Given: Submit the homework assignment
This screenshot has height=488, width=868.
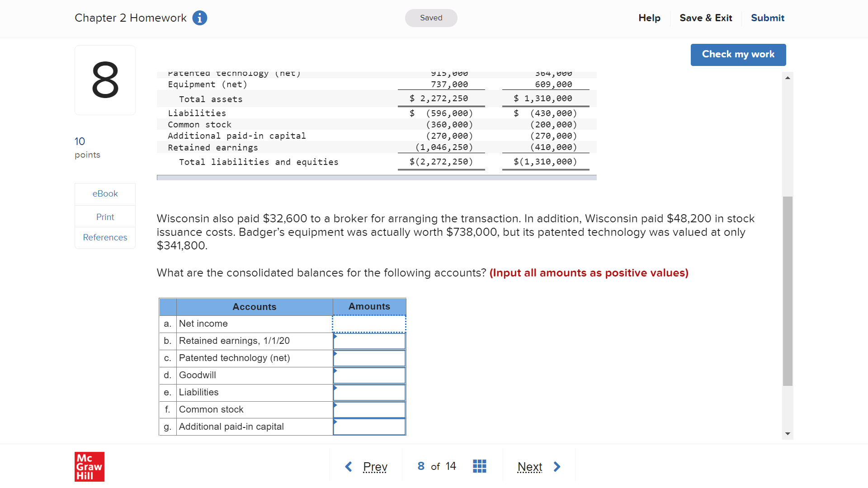Looking at the screenshot, I should coord(767,18).
